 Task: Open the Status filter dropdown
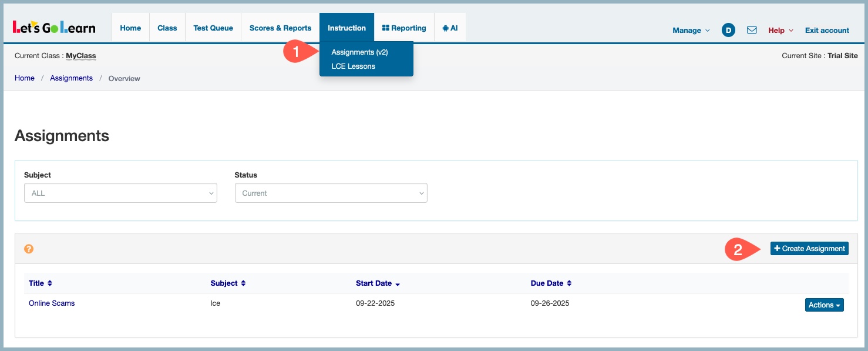(331, 193)
